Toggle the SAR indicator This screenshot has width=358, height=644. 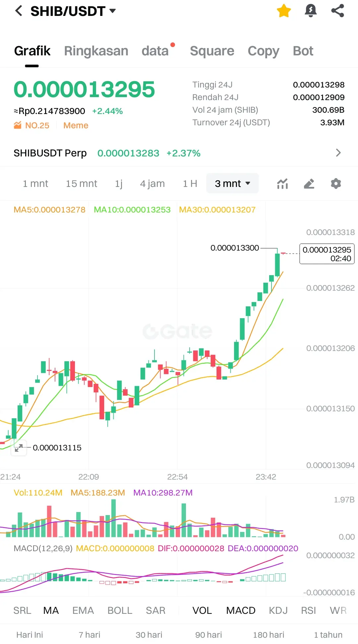tap(155, 611)
